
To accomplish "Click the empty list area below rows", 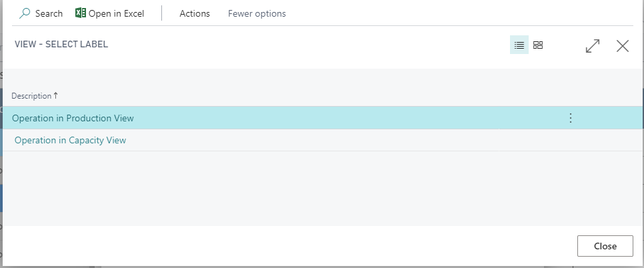I will 323,189.
